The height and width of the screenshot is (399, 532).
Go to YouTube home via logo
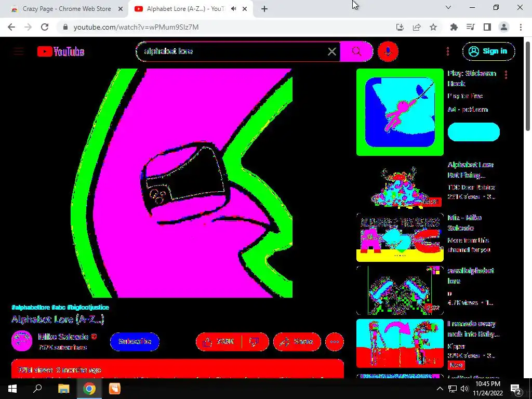pos(61,51)
